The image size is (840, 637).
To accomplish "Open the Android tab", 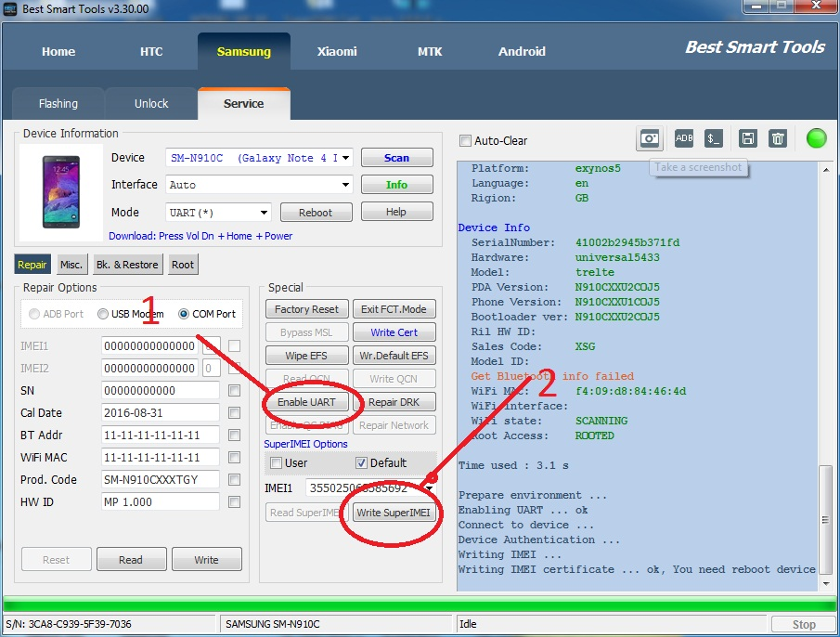I will [x=522, y=51].
